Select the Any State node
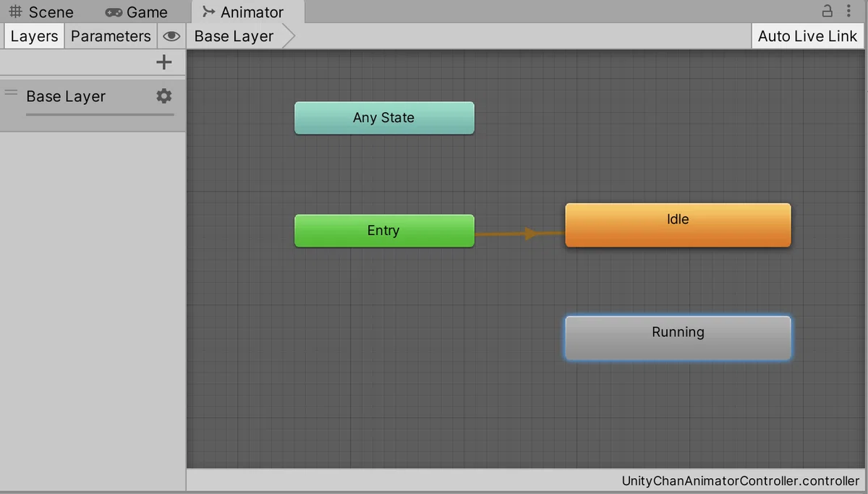Image resolution: width=868 pixels, height=494 pixels. coord(384,118)
